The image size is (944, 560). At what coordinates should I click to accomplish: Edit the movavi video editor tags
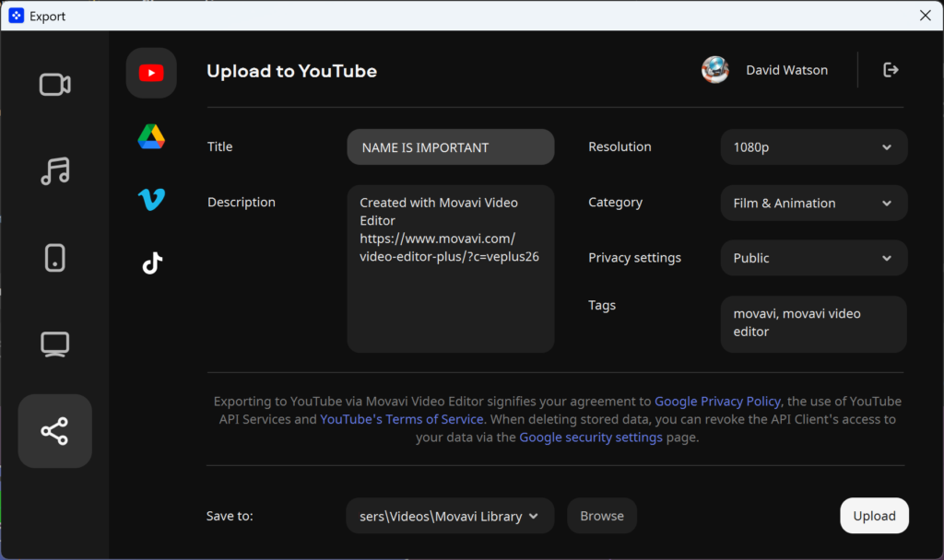pos(813,323)
